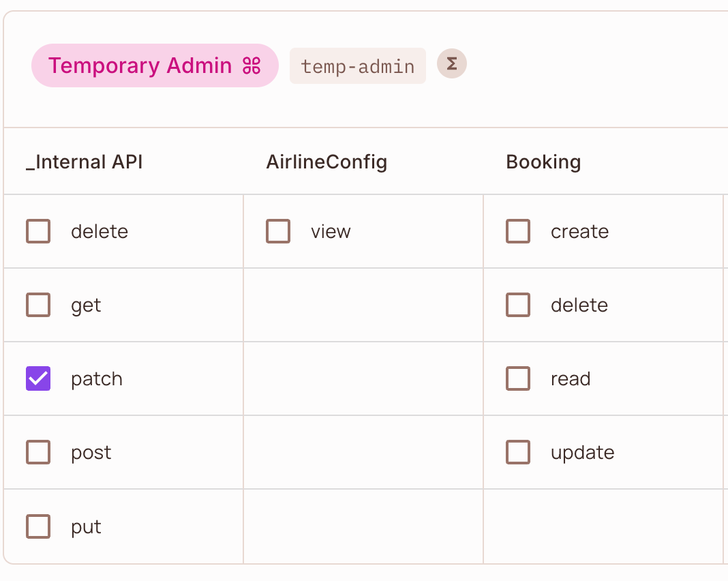Click the AirlineConfig column header
This screenshot has height=581, width=728.
coord(327,162)
